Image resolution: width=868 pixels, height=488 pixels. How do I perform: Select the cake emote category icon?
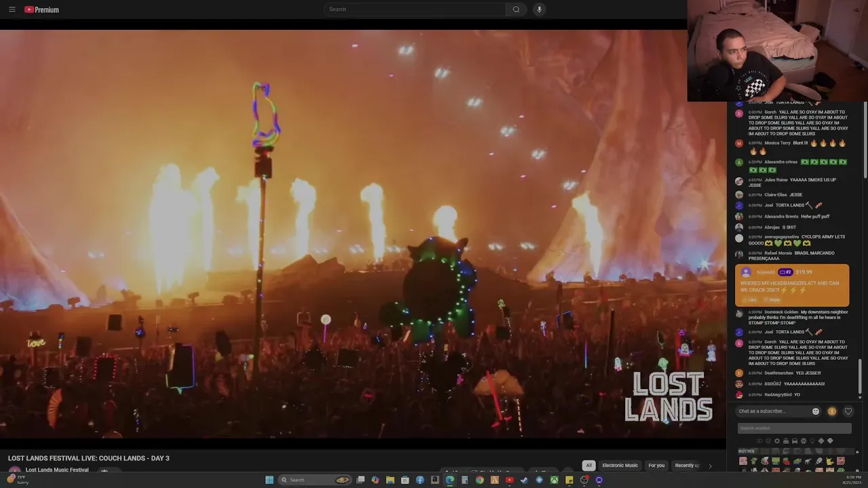pyautogui.click(x=786, y=441)
